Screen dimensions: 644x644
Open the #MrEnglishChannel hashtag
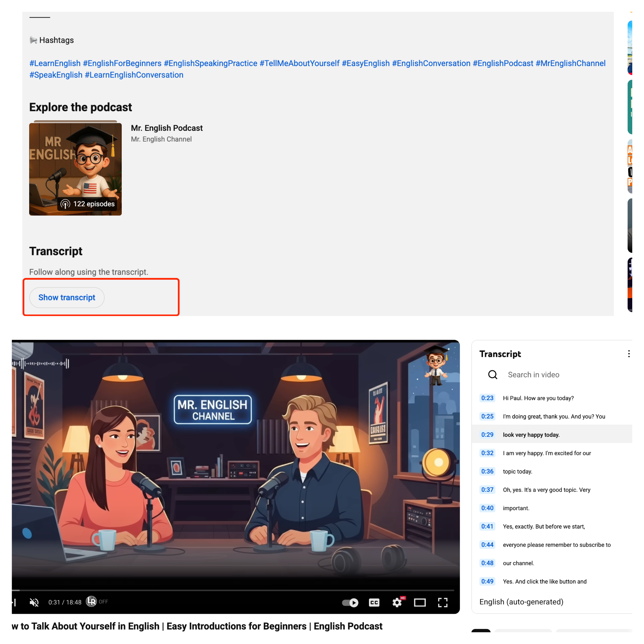pos(570,63)
